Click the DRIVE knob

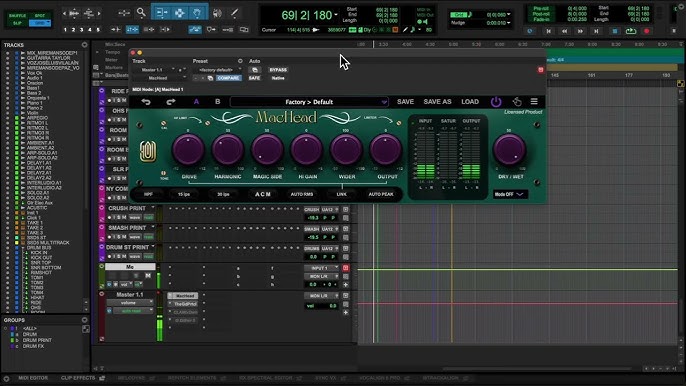point(189,150)
